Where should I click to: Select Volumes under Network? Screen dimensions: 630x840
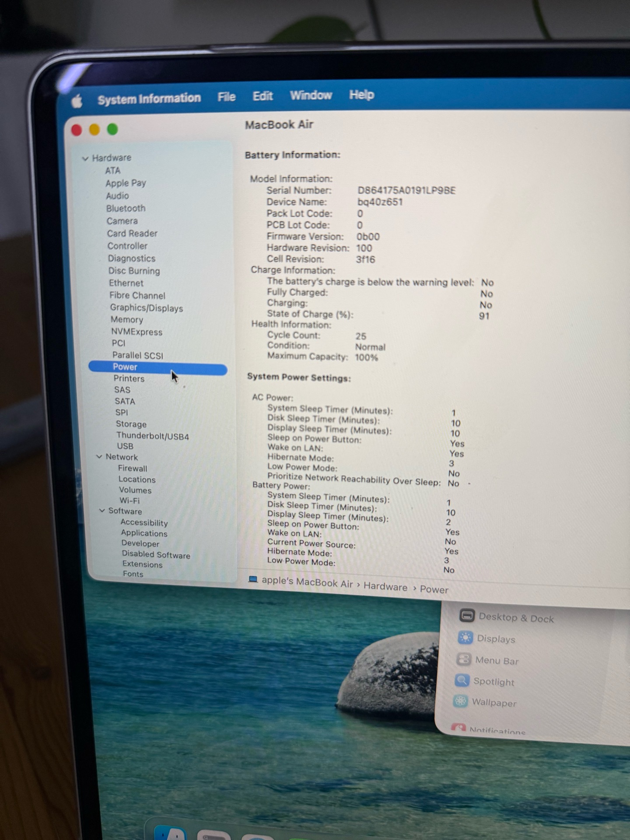(135, 490)
